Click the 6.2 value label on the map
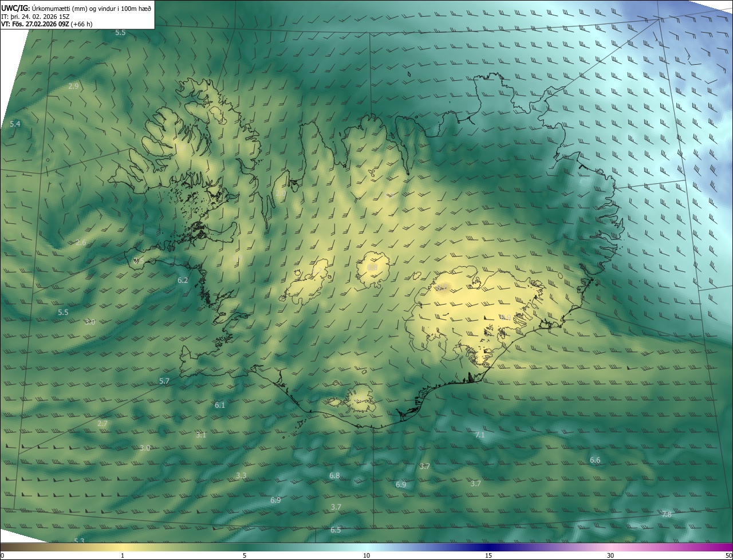This screenshot has height=560, width=733. tap(183, 281)
